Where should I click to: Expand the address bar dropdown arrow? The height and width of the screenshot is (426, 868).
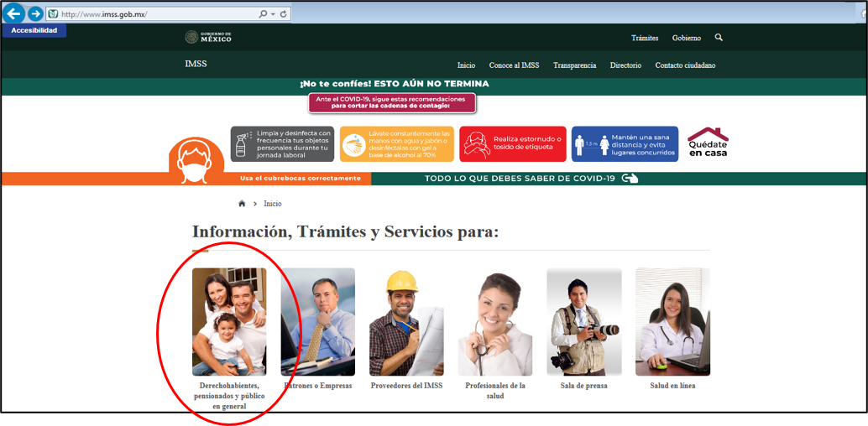click(274, 13)
